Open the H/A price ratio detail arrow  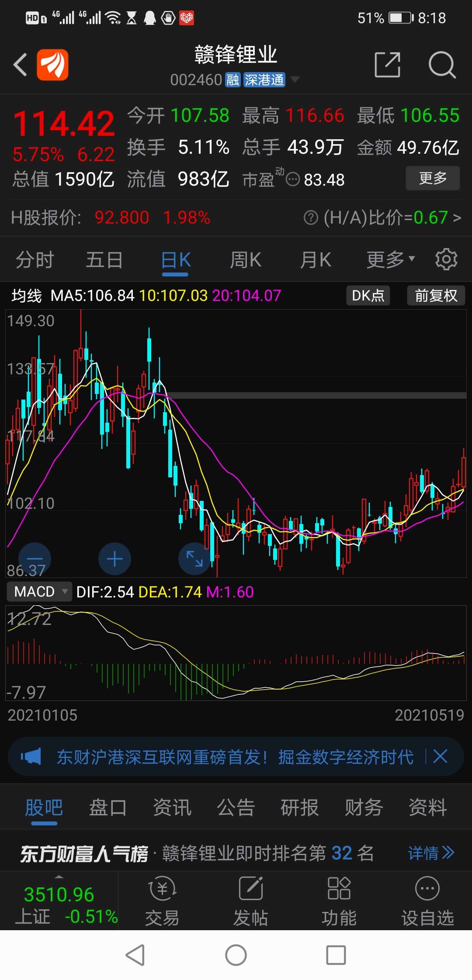(x=457, y=217)
